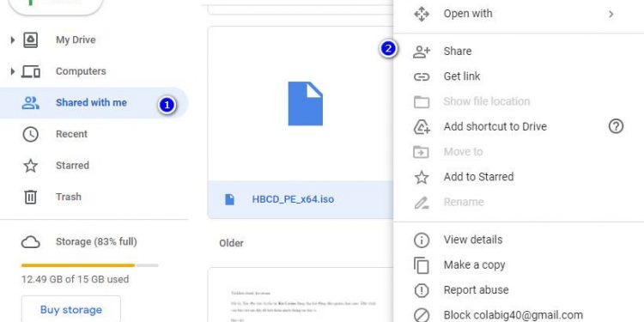Click the Report abuse warning icon

(x=422, y=290)
